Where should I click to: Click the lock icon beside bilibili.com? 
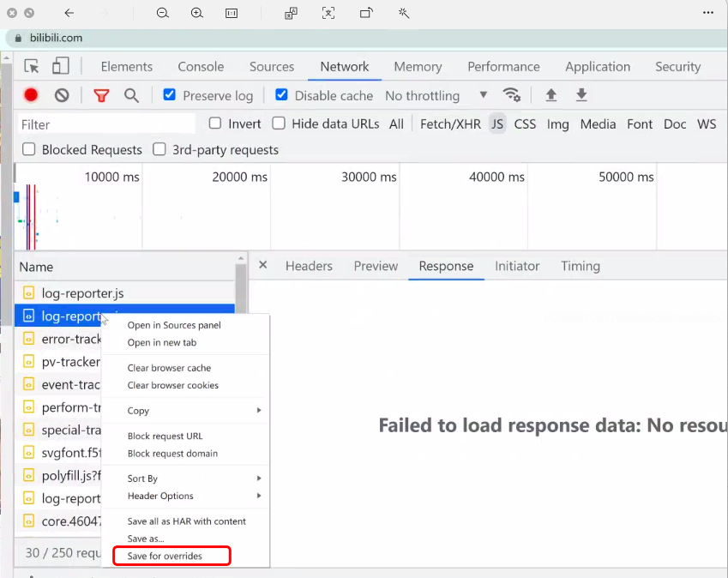pos(18,38)
